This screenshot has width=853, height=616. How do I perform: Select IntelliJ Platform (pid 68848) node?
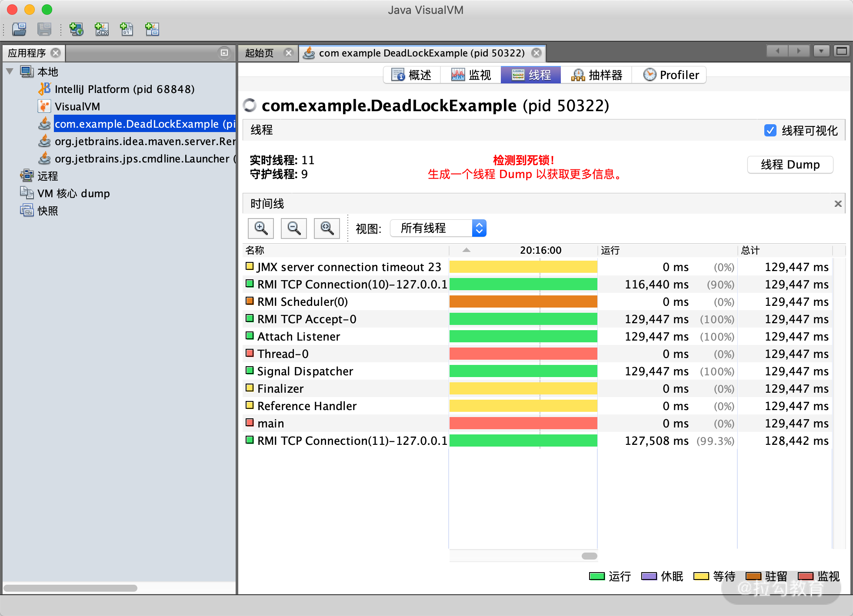(x=116, y=89)
